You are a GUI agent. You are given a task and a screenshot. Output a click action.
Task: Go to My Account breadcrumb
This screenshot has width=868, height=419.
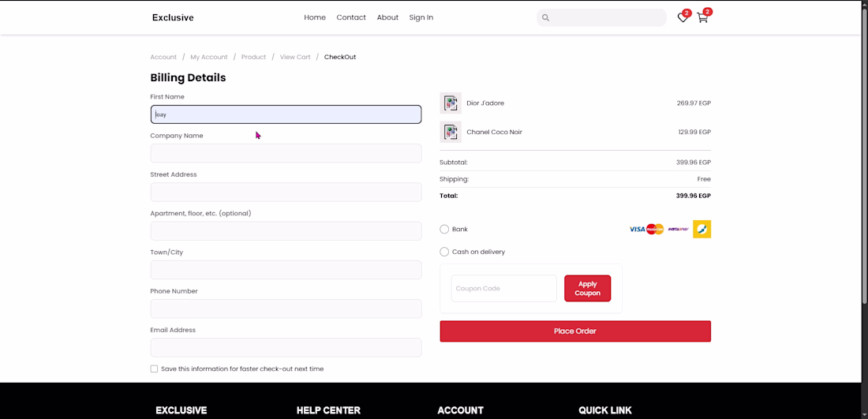tap(208, 57)
